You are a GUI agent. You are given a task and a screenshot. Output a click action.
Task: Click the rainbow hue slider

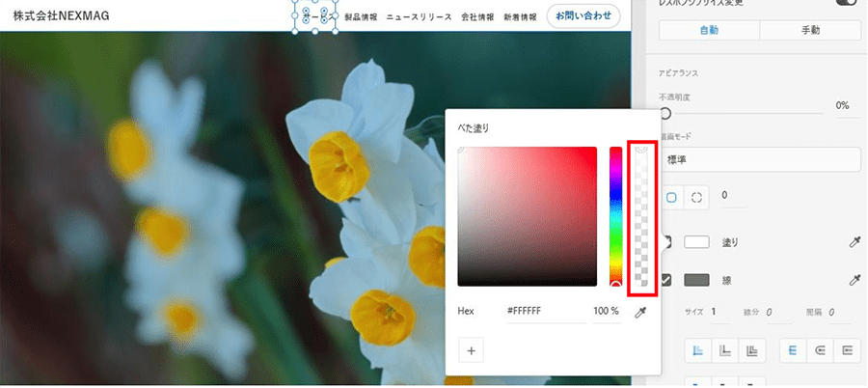point(615,216)
